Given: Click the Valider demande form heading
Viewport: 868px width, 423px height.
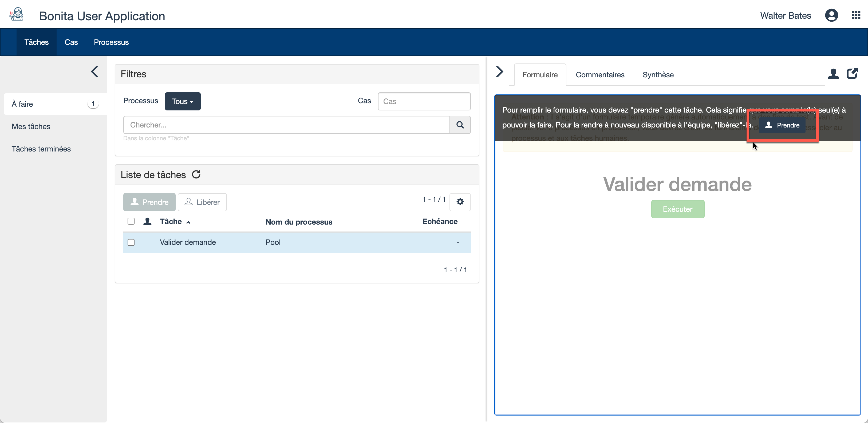Looking at the screenshot, I should pos(678,184).
